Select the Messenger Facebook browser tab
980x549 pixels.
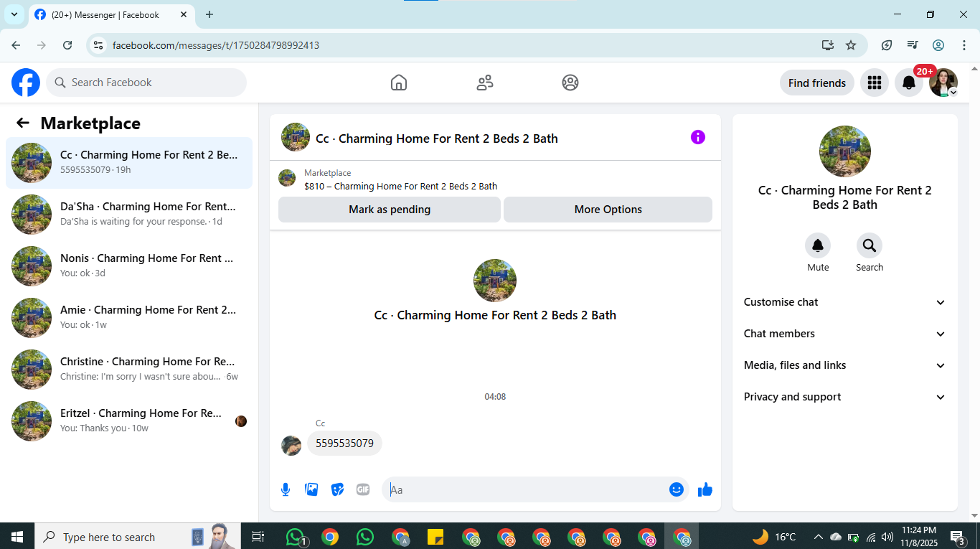111,14
